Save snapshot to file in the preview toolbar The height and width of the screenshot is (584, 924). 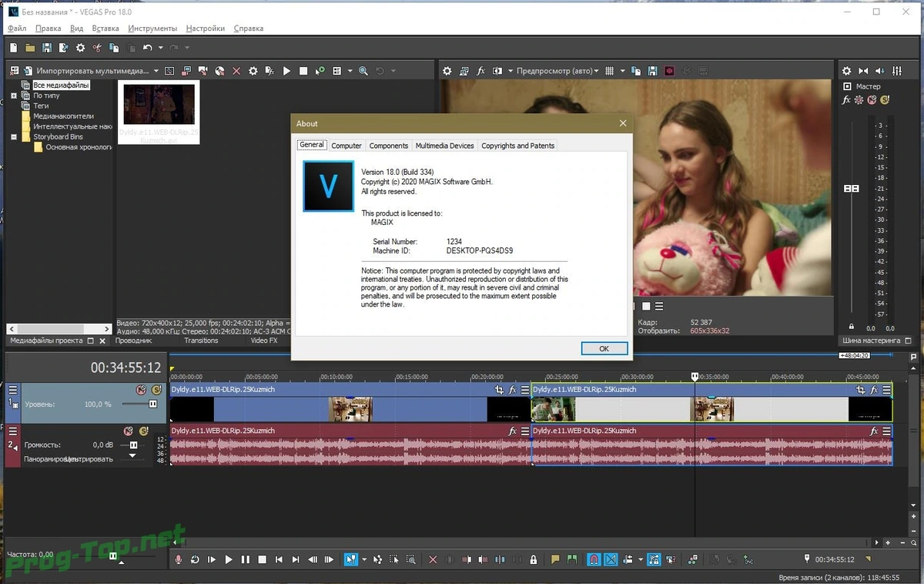(x=653, y=71)
